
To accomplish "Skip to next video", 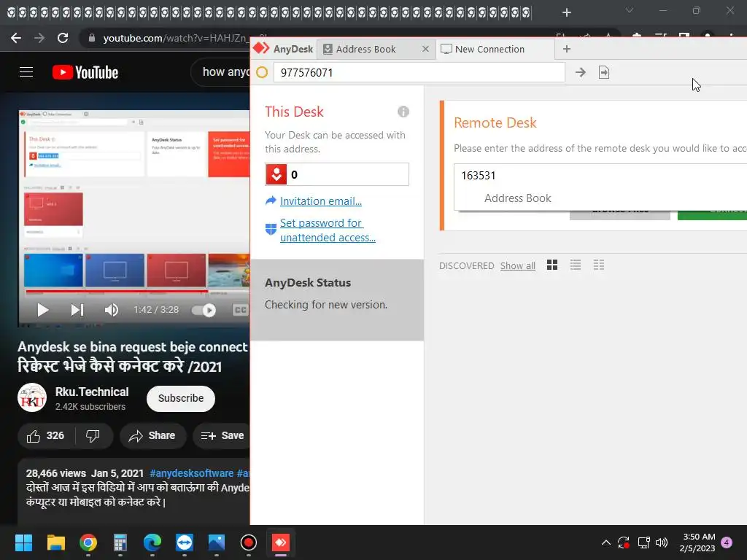I will (77, 310).
